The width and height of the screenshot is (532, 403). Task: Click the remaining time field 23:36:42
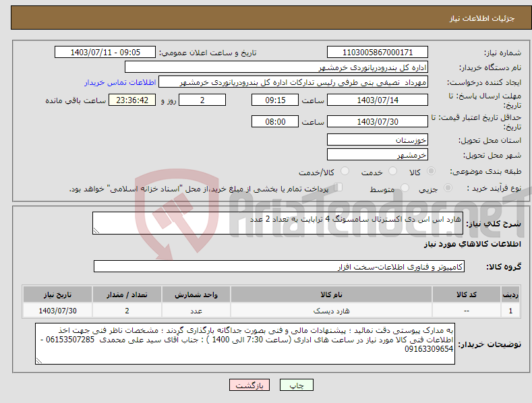132,100
